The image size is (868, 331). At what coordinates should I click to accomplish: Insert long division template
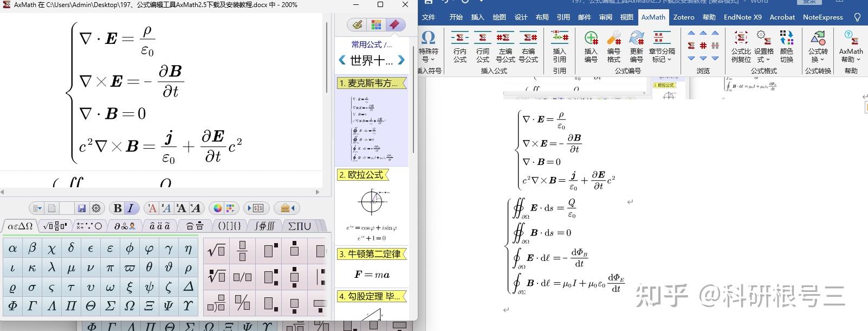[216, 303]
